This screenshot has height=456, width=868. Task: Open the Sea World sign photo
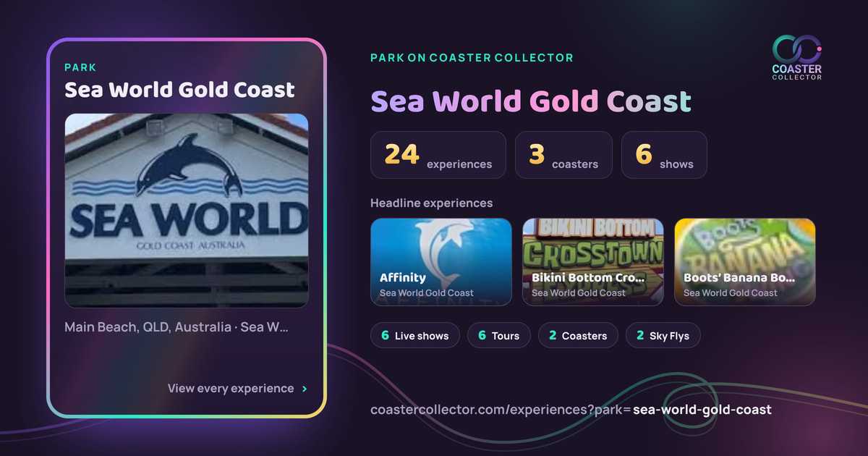tap(187, 210)
